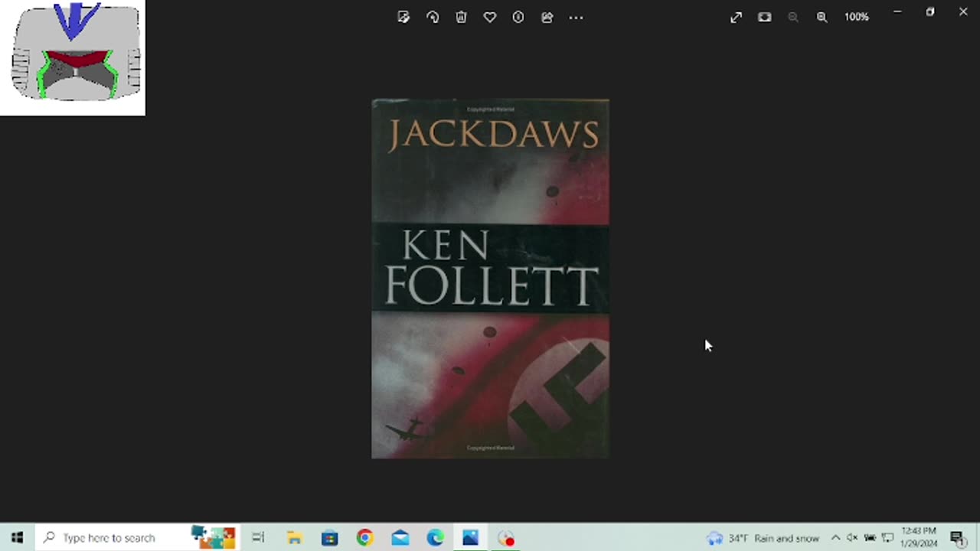980x551 pixels.
Task: Zoom out with the minus magnifier
Action: (x=793, y=17)
